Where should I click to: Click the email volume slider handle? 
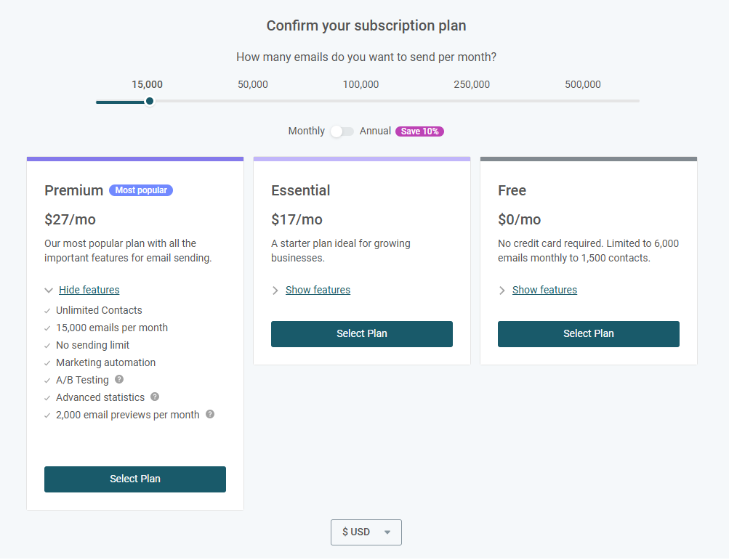coord(150,101)
